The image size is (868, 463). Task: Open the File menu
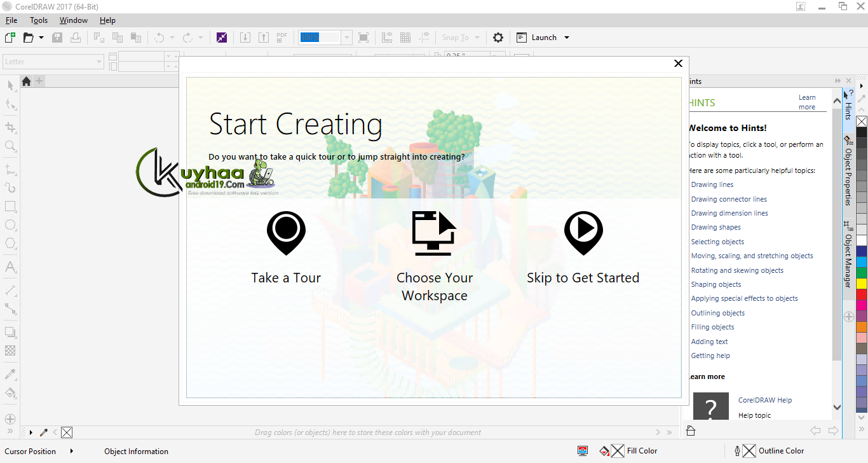11,20
